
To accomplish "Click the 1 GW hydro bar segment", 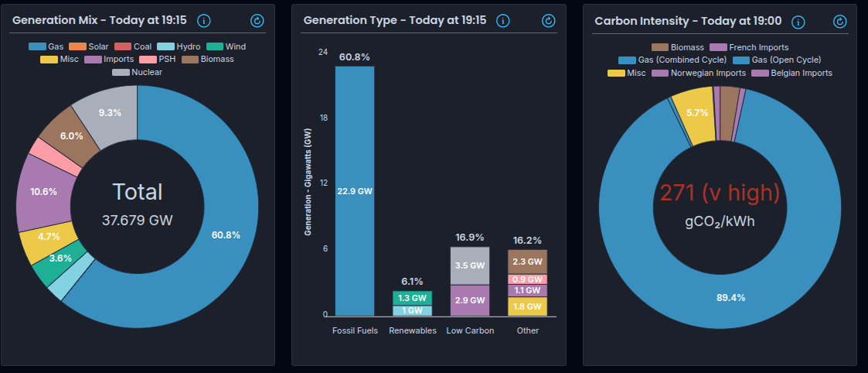I will [x=413, y=310].
